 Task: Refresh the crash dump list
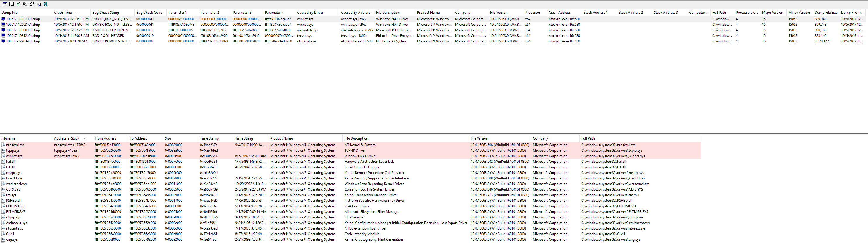click(18, 4)
